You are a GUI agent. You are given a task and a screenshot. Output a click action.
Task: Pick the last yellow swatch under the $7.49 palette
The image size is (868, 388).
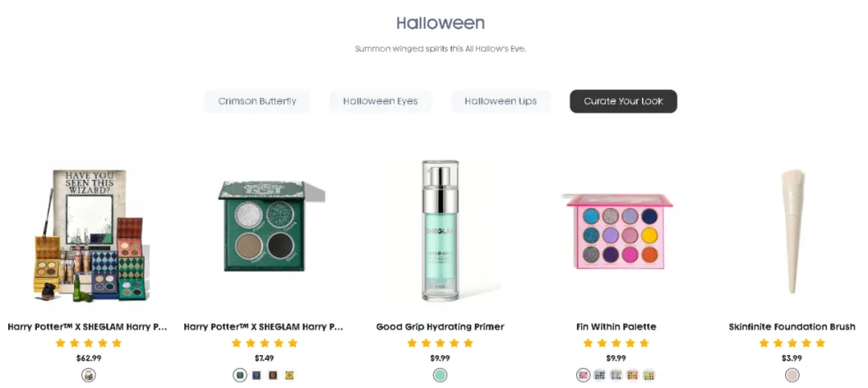(x=289, y=375)
